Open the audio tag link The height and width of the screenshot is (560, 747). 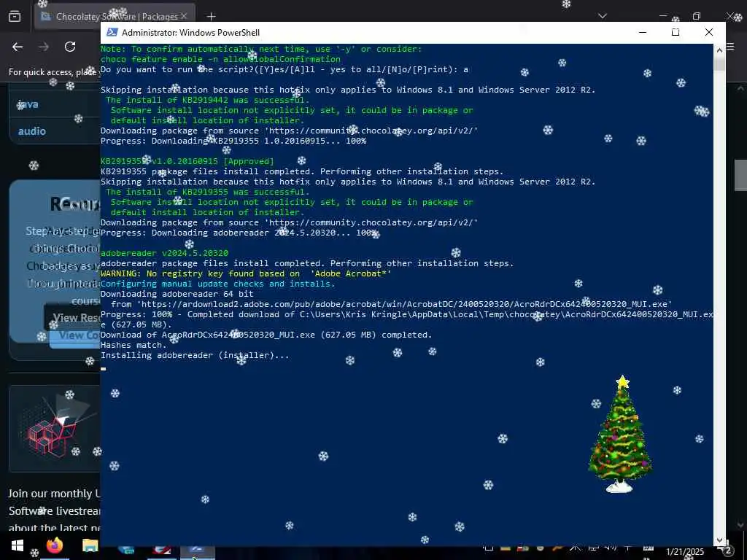31,131
